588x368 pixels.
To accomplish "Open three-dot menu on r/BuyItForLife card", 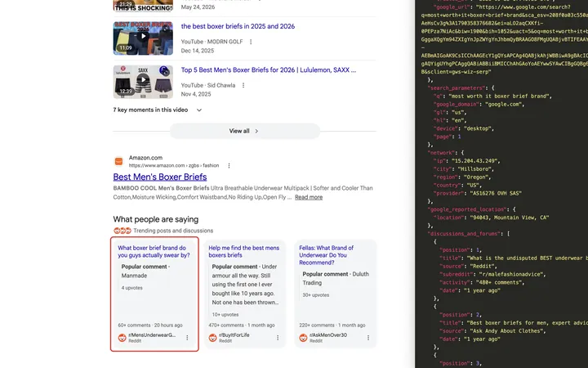I will pos(278,338).
